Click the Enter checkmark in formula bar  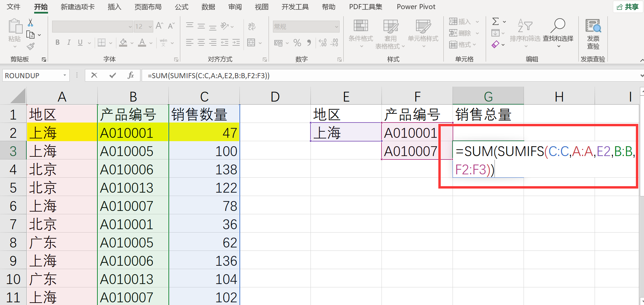(113, 75)
